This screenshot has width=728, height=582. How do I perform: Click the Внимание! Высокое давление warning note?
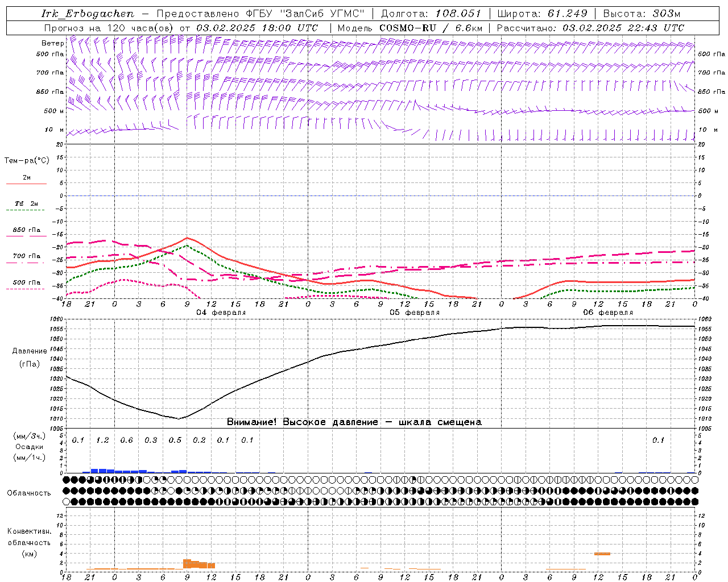click(x=354, y=422)
